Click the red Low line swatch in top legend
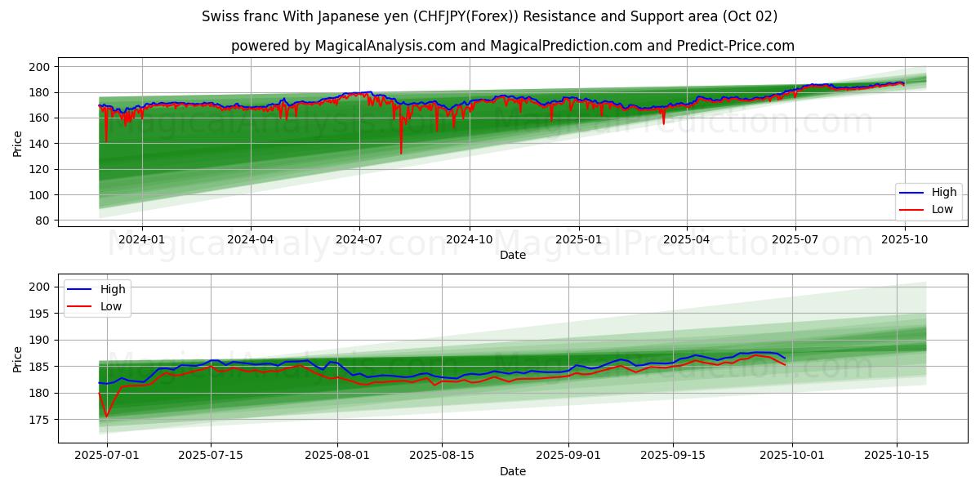The height and width of the screenshot is (490, 980). [x=911, y=209]
